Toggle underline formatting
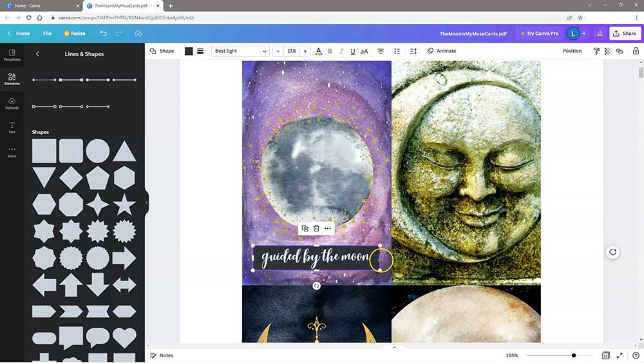 [x=352, y=51]
